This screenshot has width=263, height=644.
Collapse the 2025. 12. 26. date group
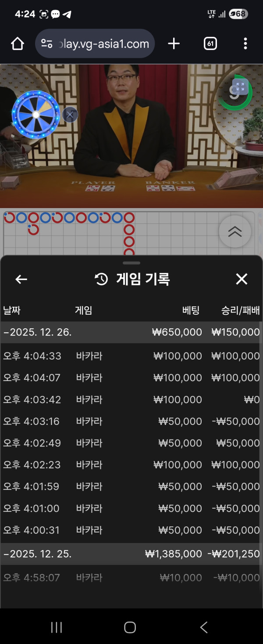pyautogui.click(x=37, y=332)
